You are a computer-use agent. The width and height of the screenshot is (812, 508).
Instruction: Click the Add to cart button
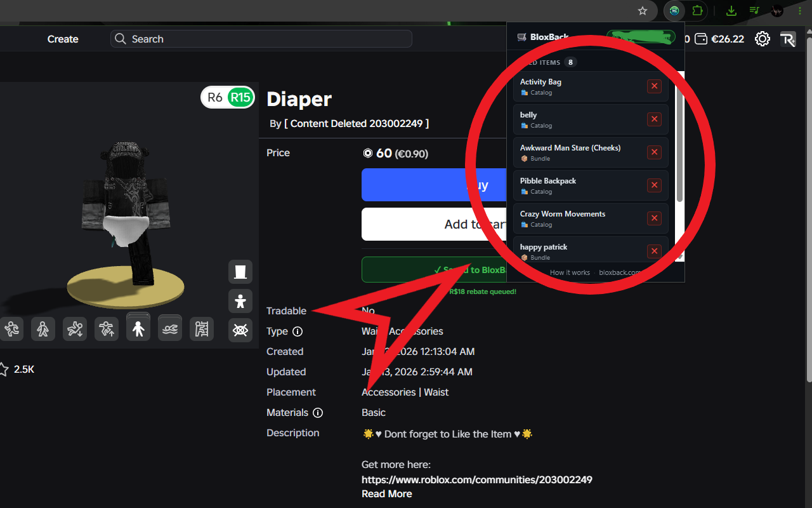tap(434, 224)
